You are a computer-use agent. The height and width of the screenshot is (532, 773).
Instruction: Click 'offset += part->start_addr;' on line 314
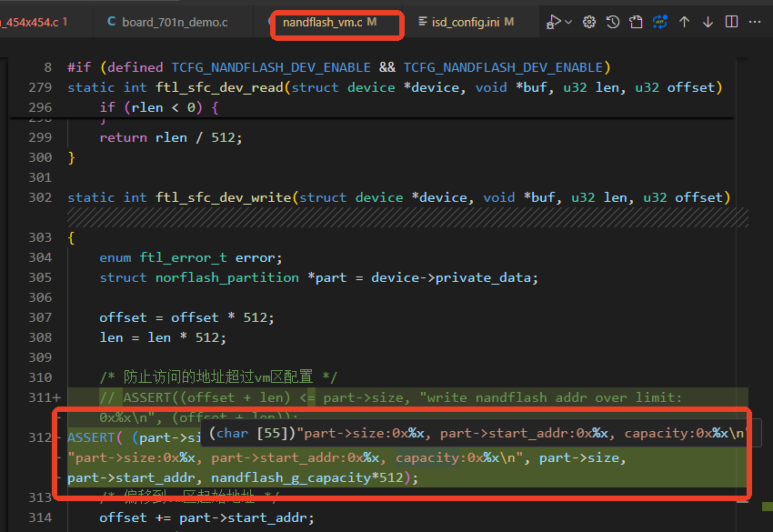tap(206, 517)
